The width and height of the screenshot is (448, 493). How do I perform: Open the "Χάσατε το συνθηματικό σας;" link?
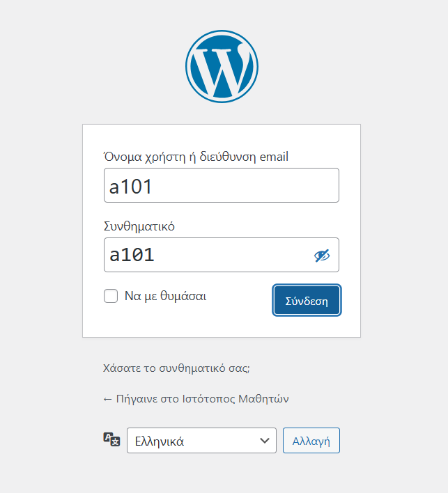[x=176, y=368]
